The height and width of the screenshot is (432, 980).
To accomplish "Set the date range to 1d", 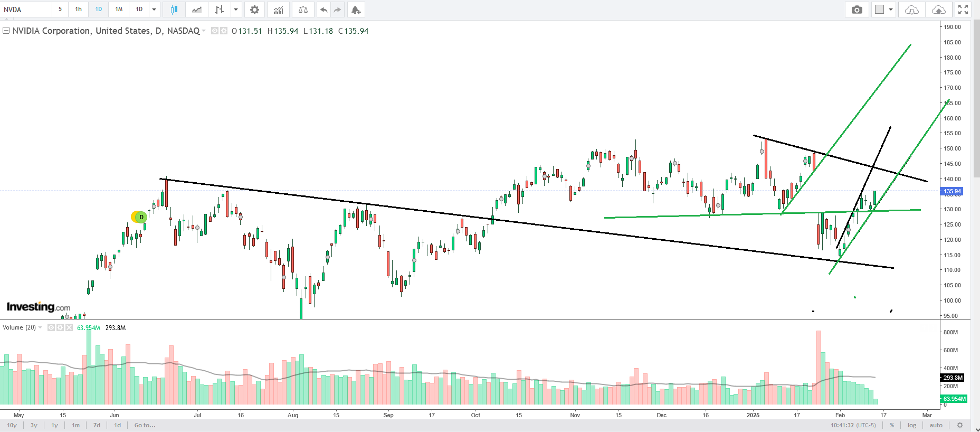I will click(x=118, y=425).
